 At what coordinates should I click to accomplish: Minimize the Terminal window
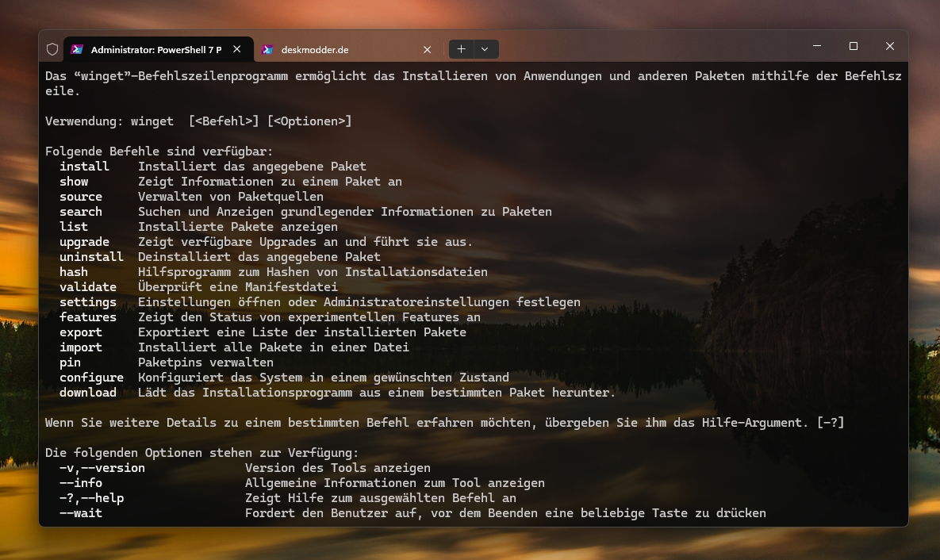point(816,45)
